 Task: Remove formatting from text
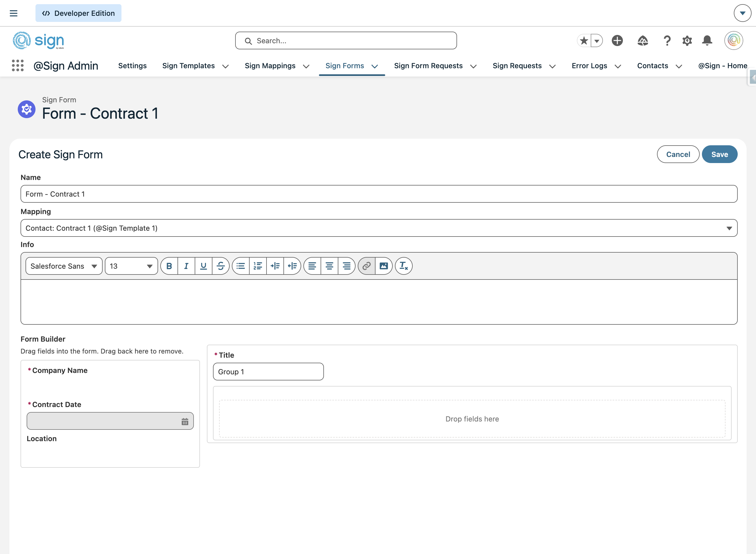point(404,266)
